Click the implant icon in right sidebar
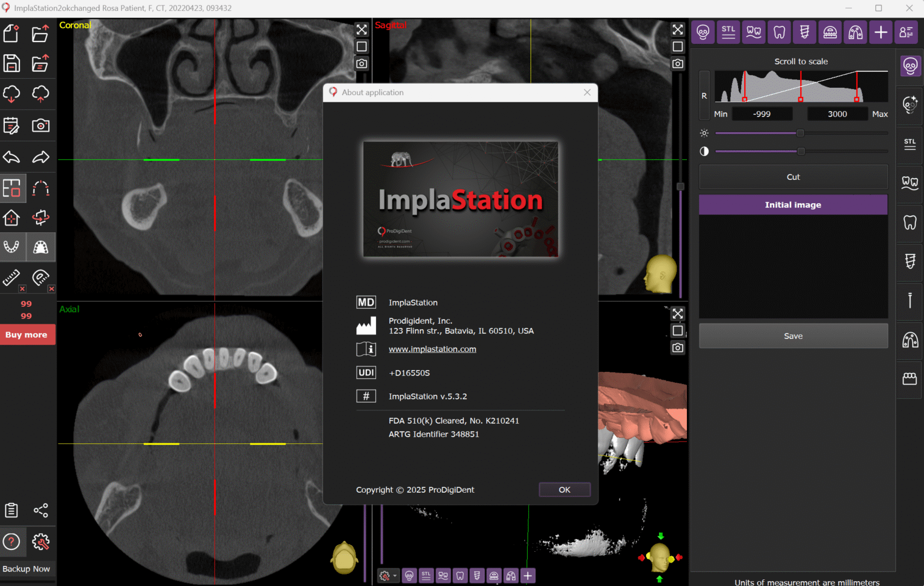 (910, 261)
